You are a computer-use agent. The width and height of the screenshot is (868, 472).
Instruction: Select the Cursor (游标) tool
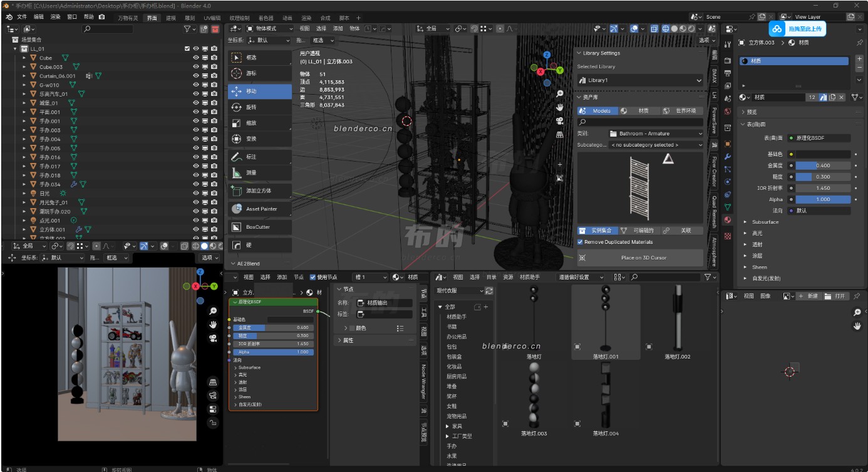coord(259,73)
